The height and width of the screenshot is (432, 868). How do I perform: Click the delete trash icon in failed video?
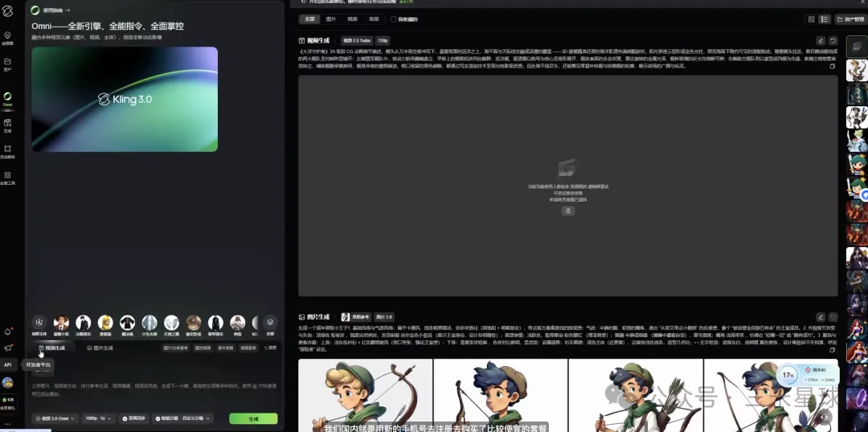568,211
